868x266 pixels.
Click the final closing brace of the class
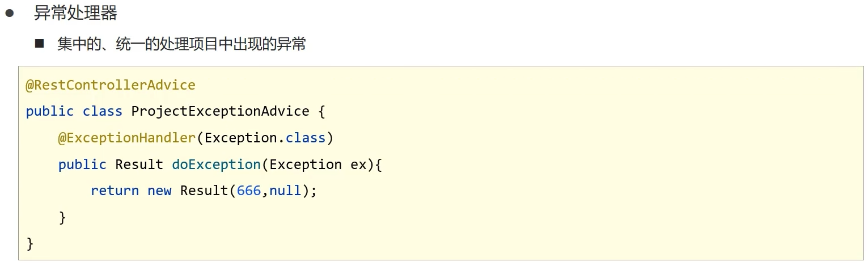pos(30,244)
